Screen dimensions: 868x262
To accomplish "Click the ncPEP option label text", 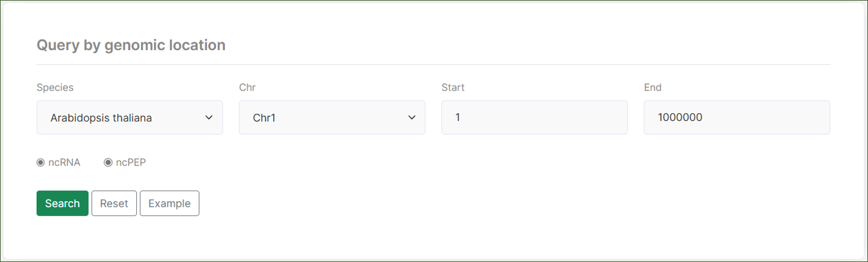I will pos(131,163).
